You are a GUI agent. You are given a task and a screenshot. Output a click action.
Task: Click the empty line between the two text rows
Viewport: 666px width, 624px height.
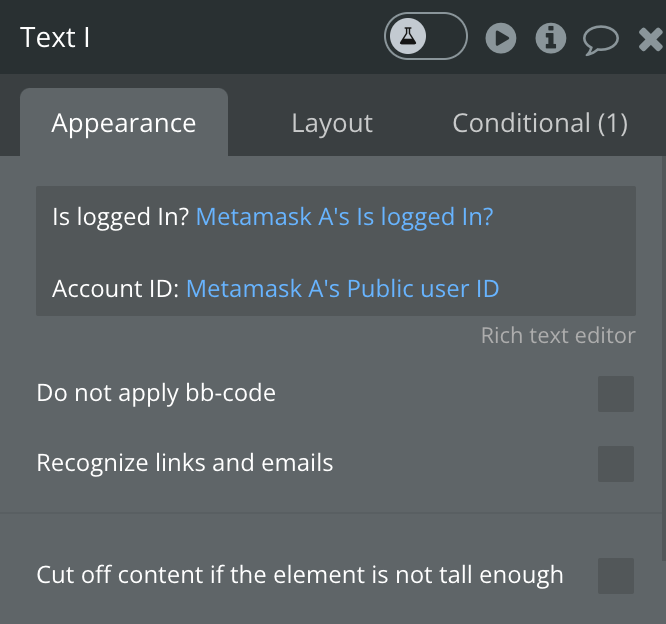pos(336,253)
